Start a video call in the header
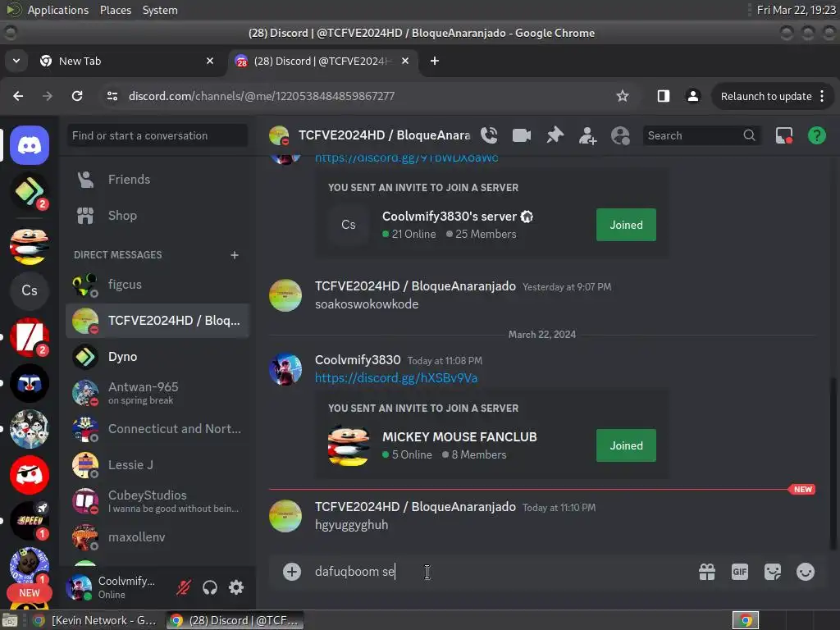Image resolution: width=840 pixels, height=630 pixels. coord(521,135)
